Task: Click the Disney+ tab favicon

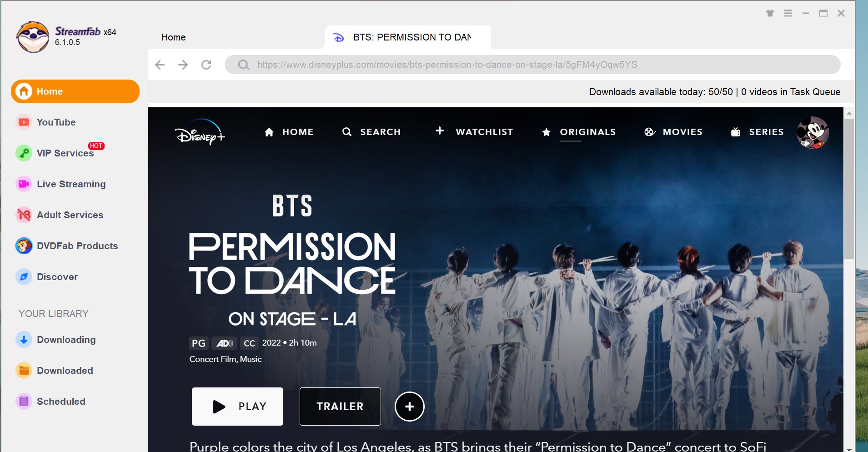Action: (x=338, y=37)
